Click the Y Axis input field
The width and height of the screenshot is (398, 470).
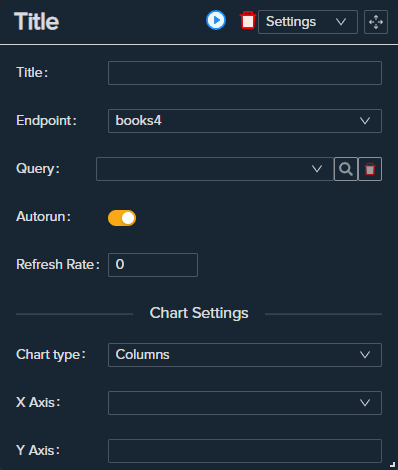(x=245, y=451)
